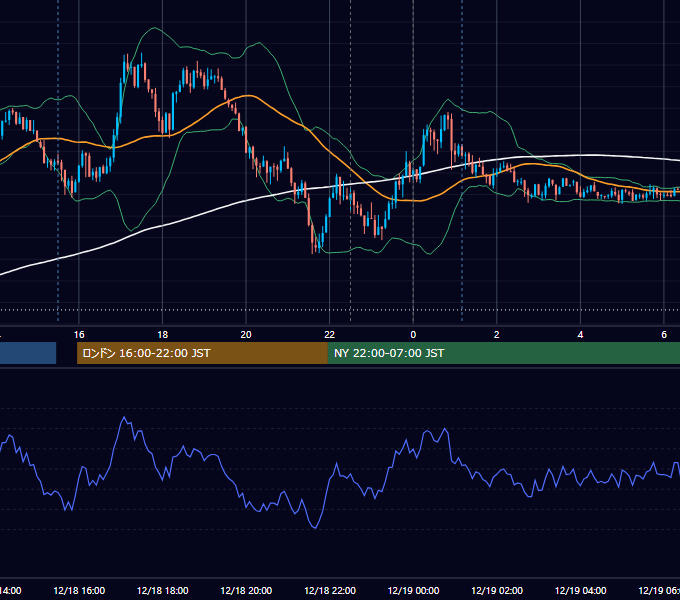Click the 12/19 00:00 date label
The width and height of the screenshot is (680, 600).
point(413,590)
